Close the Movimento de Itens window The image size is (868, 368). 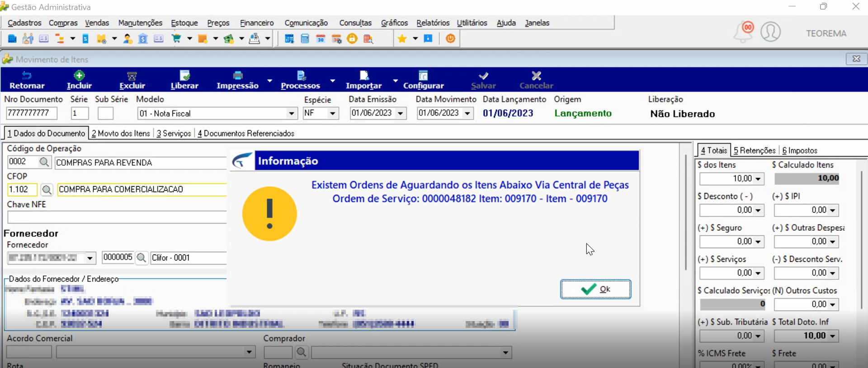click(x=856, y=59)
